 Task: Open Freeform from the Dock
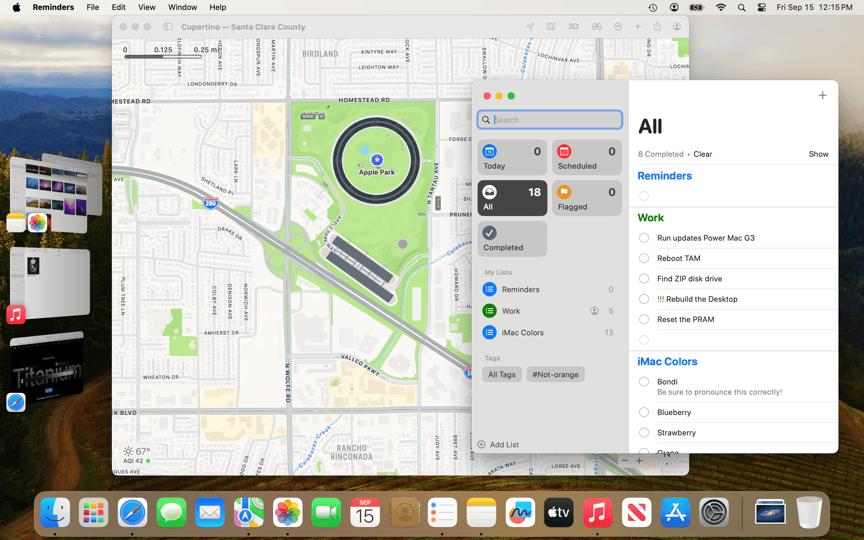pos(520,513)
